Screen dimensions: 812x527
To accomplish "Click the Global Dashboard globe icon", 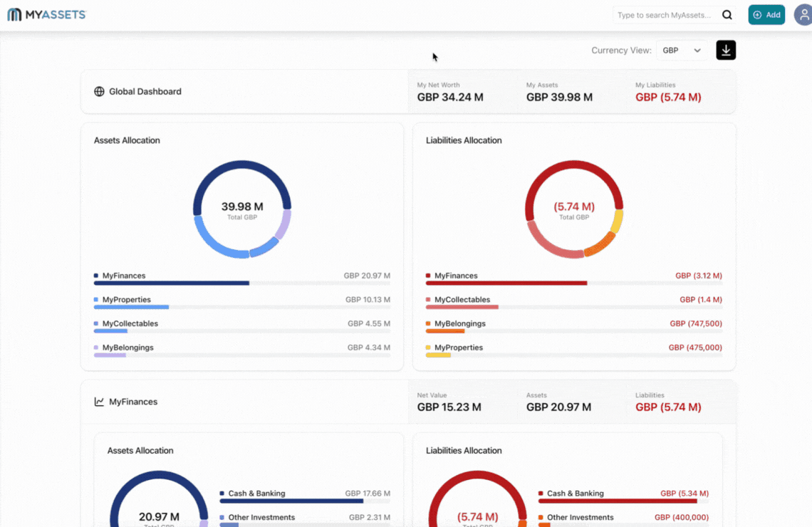I will coord(99,92).
